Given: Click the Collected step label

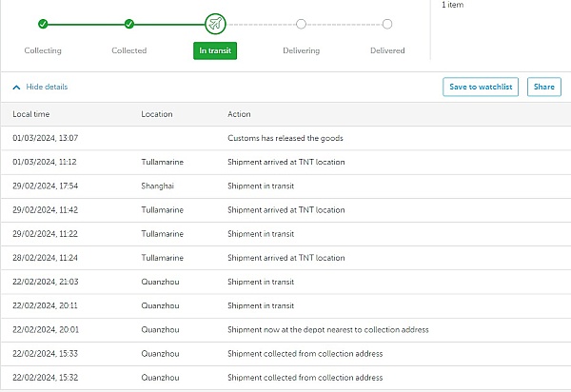Looking at the screenshot, I should [x=128, y=50].
